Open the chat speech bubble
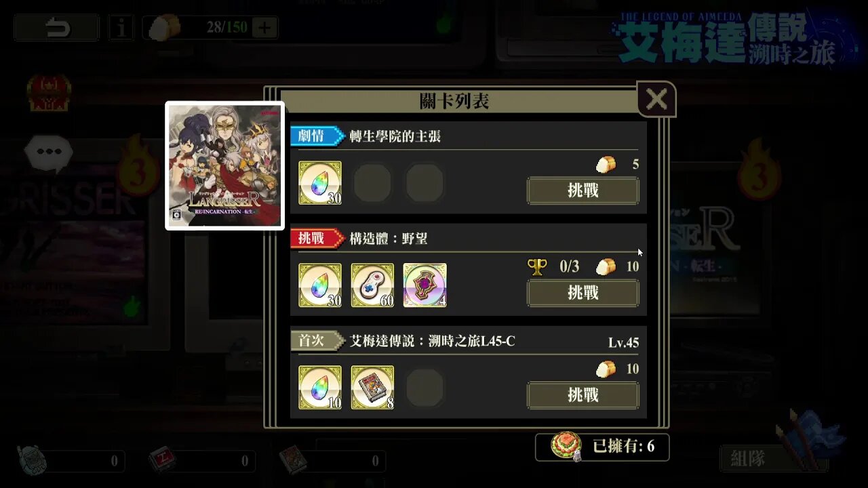The image size is (868, 488). (x=48, y=153)
